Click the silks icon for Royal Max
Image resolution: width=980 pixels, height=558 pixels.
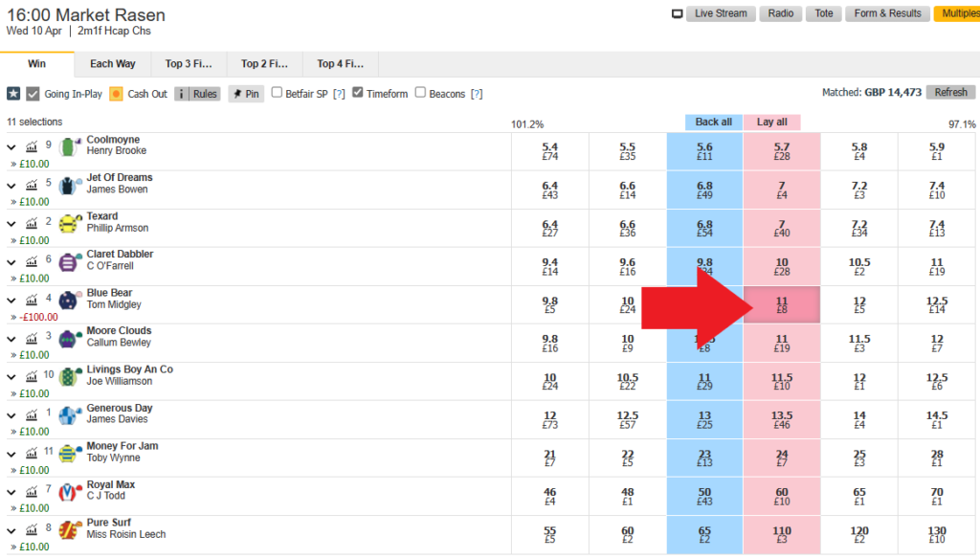(x=69, y=492)
